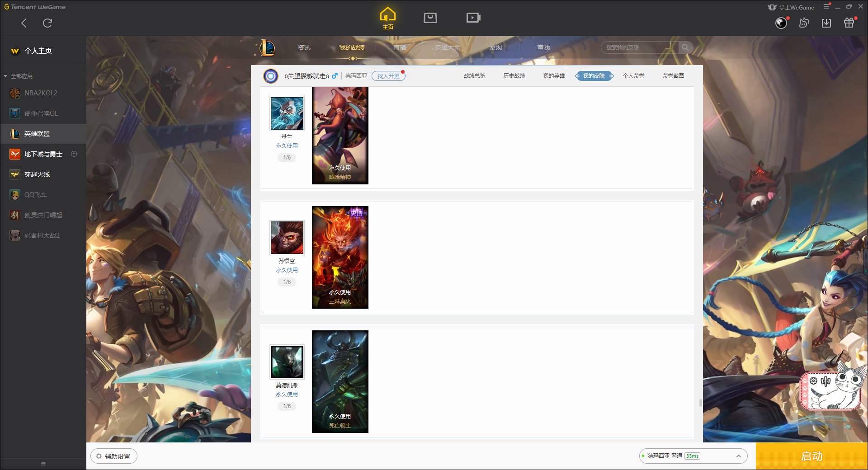
Task: Open the download manager icon
Action: click(826, 23)
